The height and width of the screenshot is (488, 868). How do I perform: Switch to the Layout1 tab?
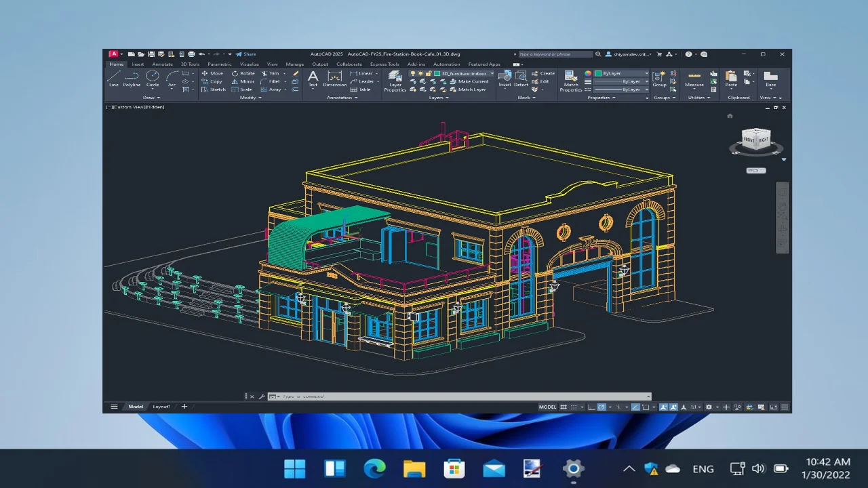(161, 407)
